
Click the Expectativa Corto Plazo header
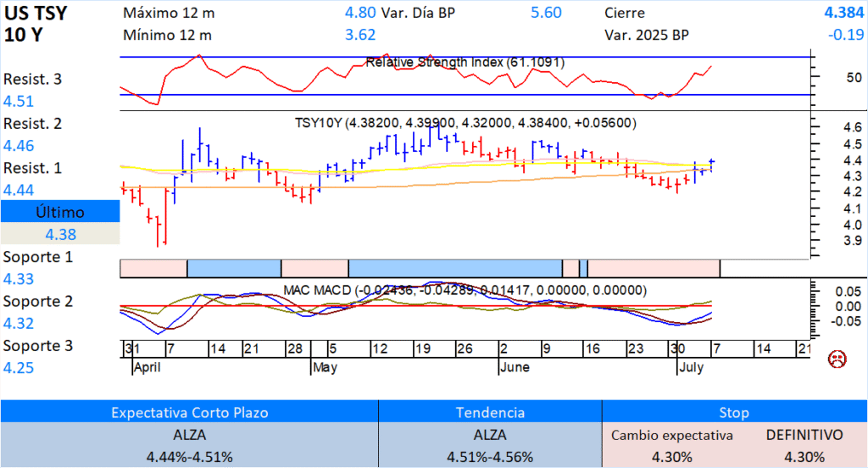pyautogui.click(x=189, y=413)
